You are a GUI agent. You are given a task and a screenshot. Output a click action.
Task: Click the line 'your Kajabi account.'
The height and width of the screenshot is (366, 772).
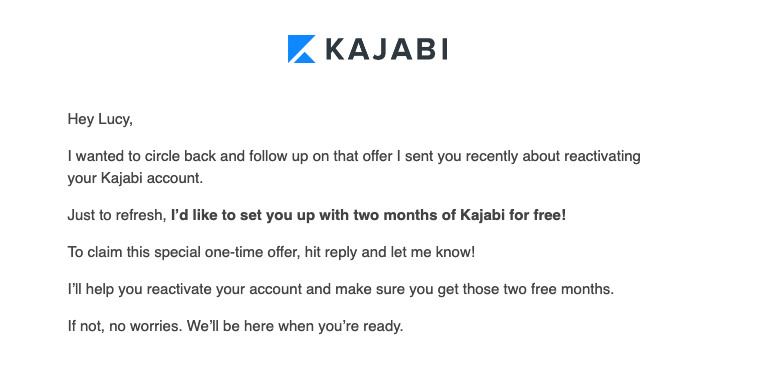click(x=135, y=178)
